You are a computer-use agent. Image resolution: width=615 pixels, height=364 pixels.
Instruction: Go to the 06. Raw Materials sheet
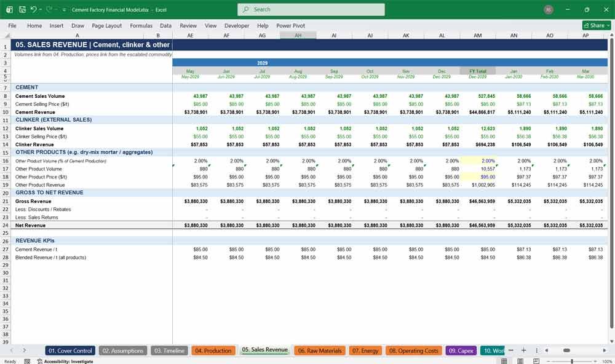pyautogui.click(x=320, y=350)
